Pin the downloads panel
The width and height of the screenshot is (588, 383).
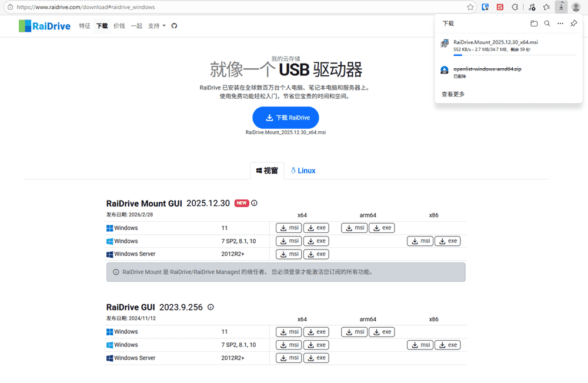pos(574,24)
